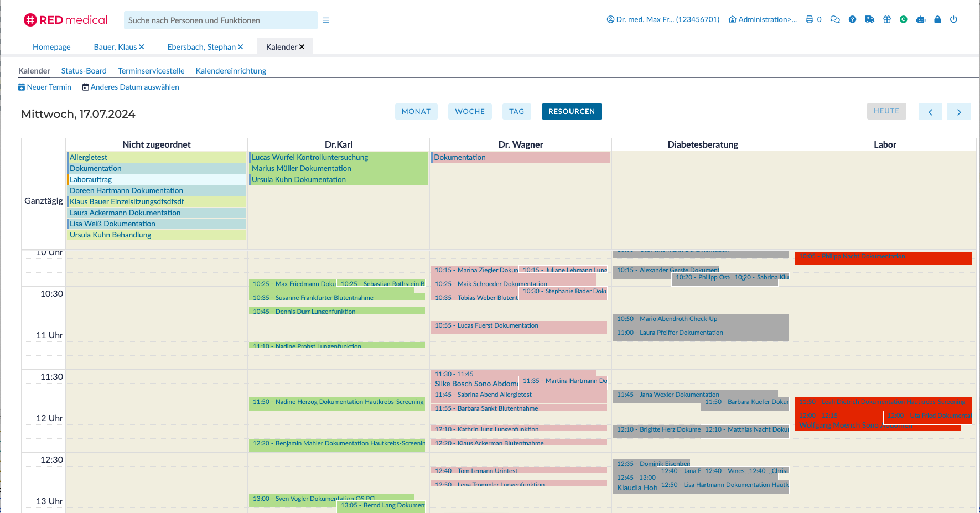Click the help question mark icon
The height and width of the screenshot is (513, 980).
852,19
